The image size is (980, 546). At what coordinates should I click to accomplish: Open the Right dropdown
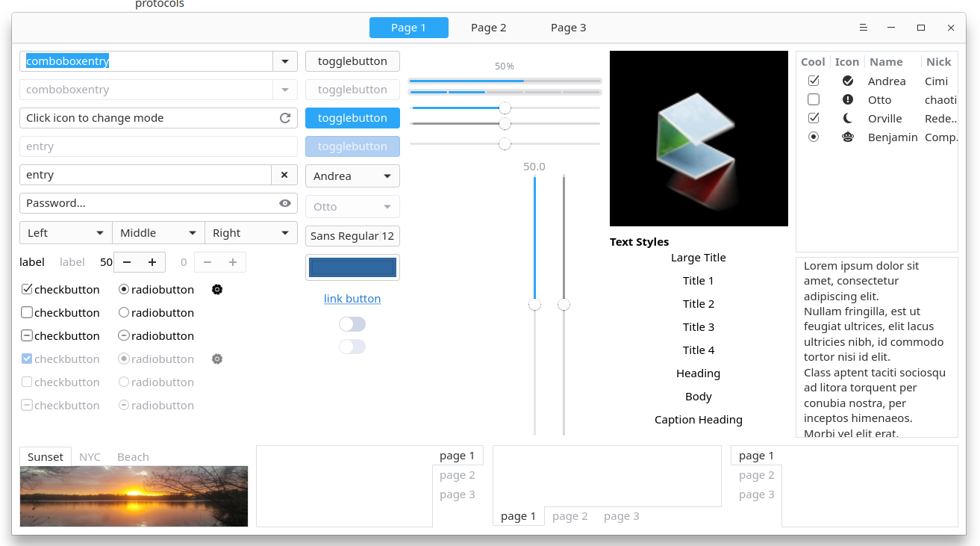[x=251, y=233]
